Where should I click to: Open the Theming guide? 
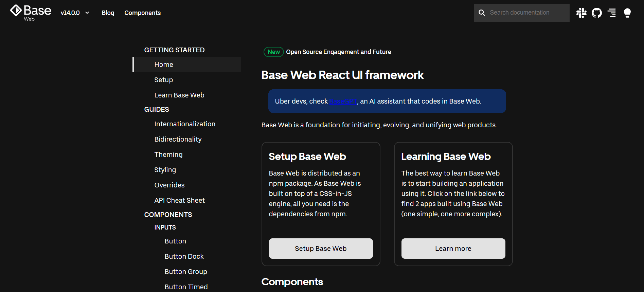[x=168, y=154]
